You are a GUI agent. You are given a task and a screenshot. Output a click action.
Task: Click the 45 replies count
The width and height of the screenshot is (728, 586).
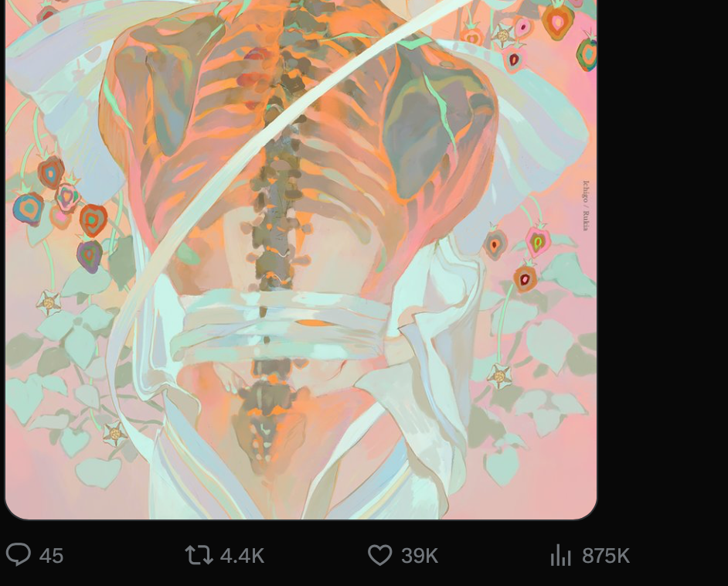(51, 556)
